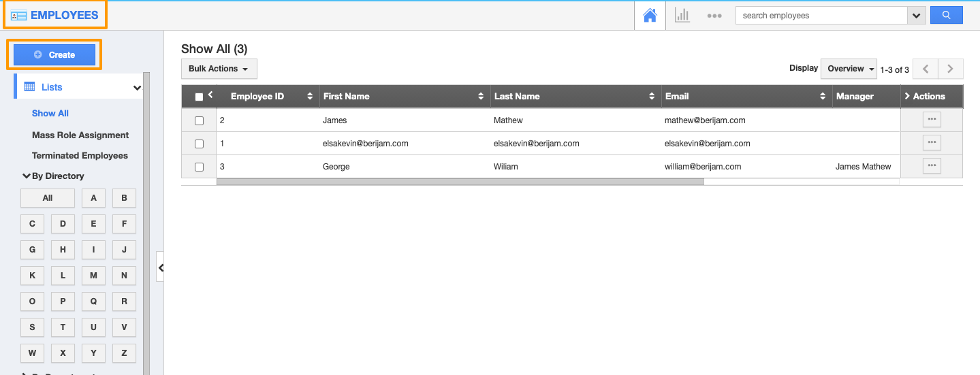This screenshot has height=375, width=980.
Task: Expand the search employees dropdown arrow
Action: tap(917, 16)
